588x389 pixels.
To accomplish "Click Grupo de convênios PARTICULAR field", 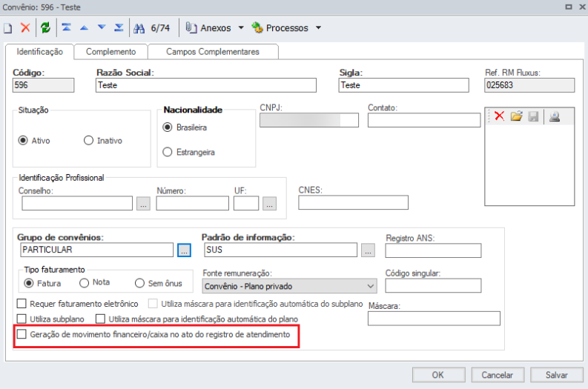I will point(96,250).
